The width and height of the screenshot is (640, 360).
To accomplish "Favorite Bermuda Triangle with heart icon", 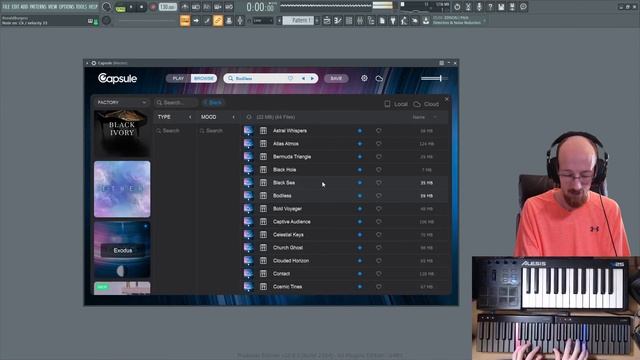I will 379,157.
